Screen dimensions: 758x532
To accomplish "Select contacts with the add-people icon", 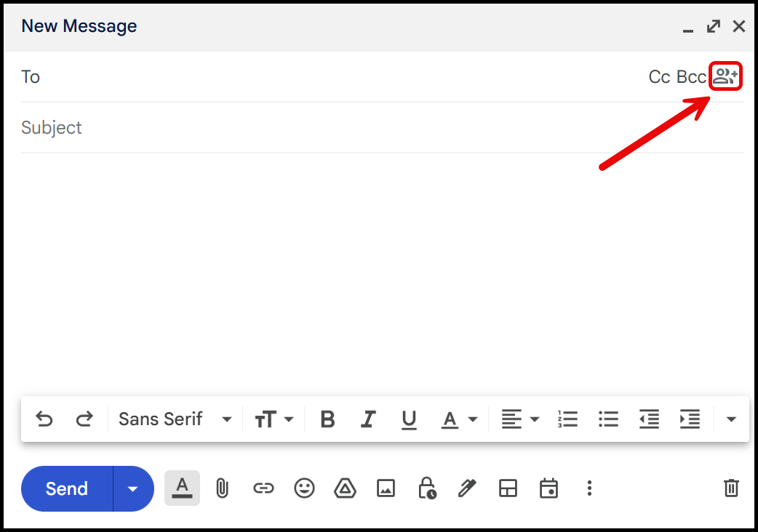I will click(725, 76).
